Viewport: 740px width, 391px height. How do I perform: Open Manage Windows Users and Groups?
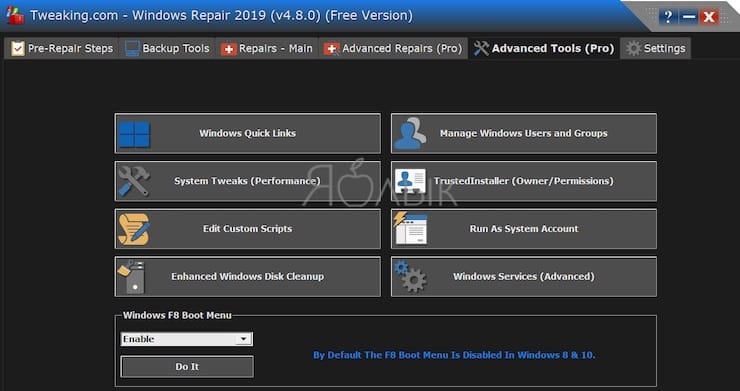(x=523, y=133)
